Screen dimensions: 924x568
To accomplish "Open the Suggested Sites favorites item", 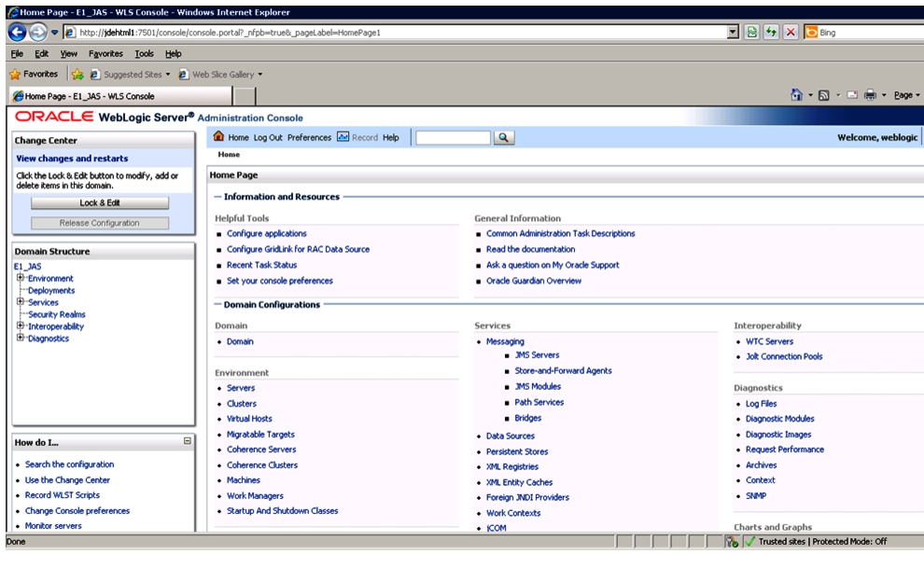I will [130, 75].
